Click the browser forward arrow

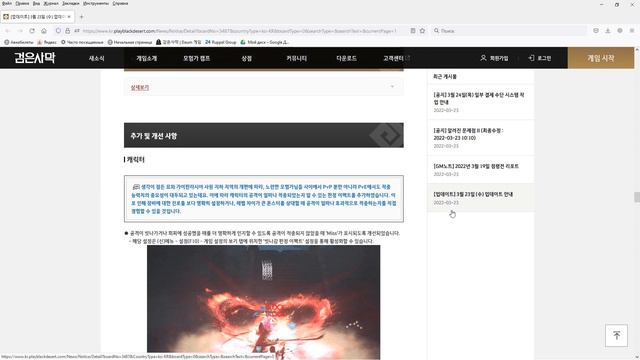(x=20, y=31)
